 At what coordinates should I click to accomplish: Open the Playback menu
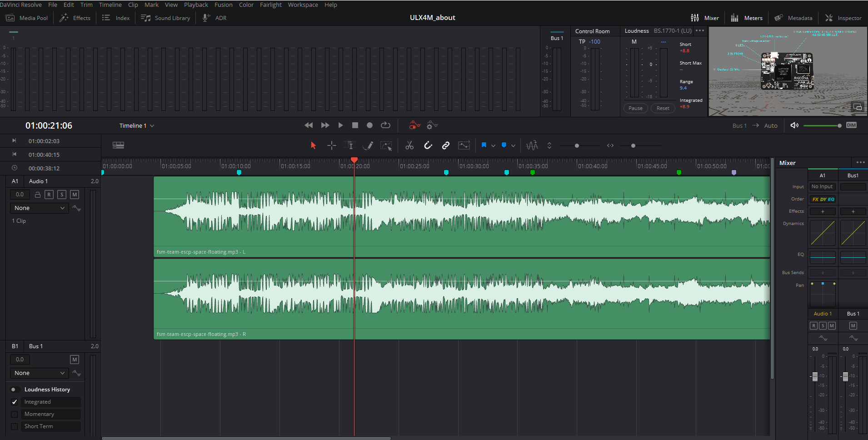tap(196, 5)
